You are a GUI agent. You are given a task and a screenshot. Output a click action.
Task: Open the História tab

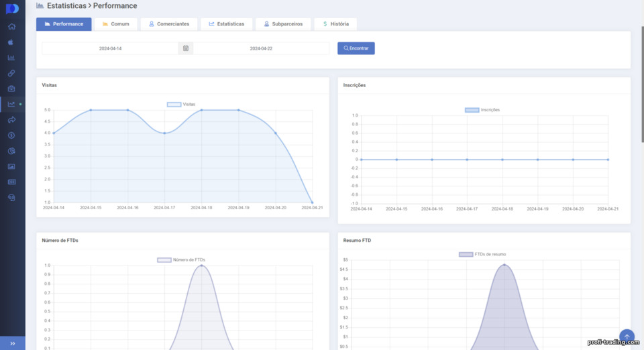pyautogui.click(x=335, y=23)
